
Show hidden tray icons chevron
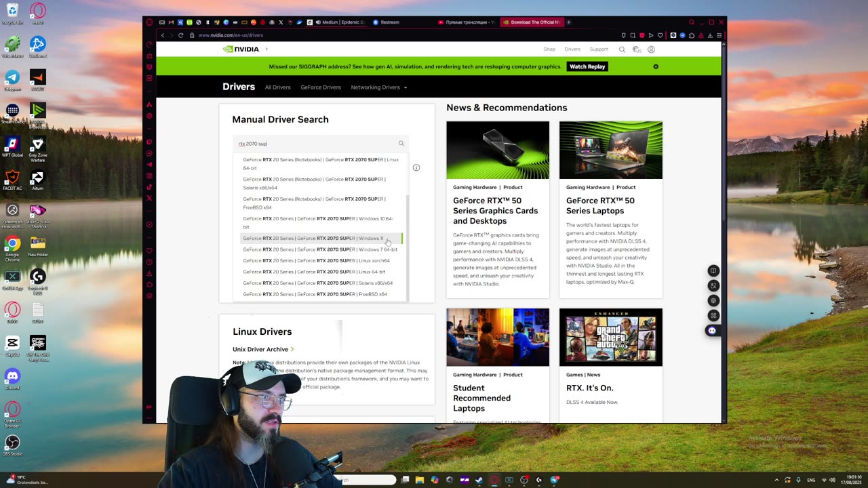click(777, 480)
